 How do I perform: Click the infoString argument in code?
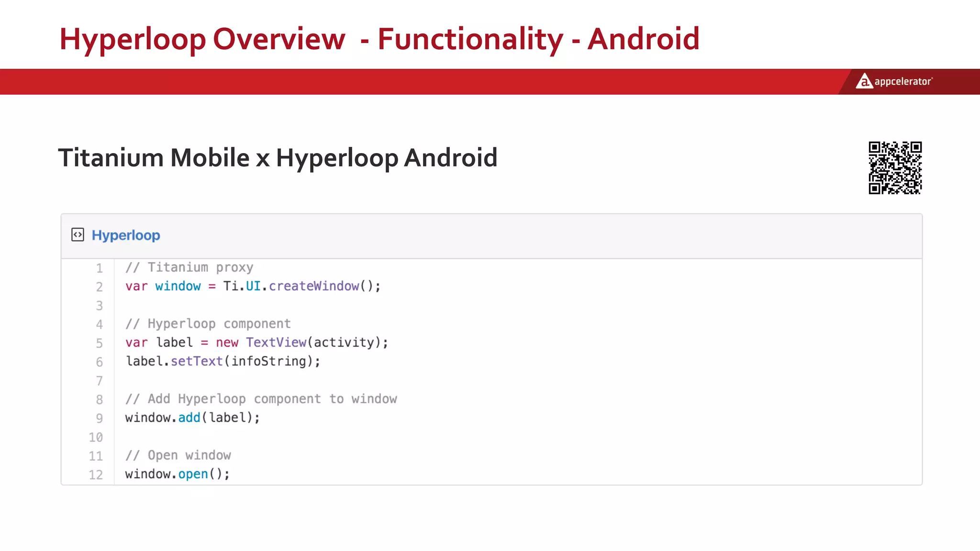[268, 361]
